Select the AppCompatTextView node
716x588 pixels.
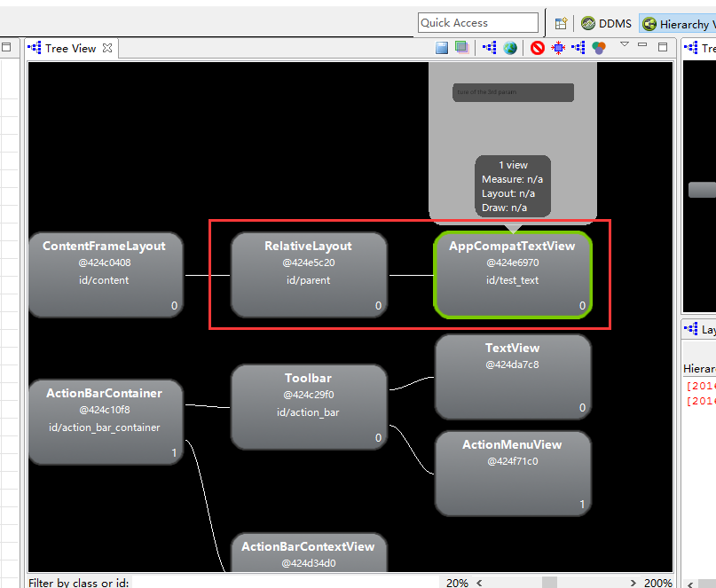pyautogui.click(x=513, y=275)
